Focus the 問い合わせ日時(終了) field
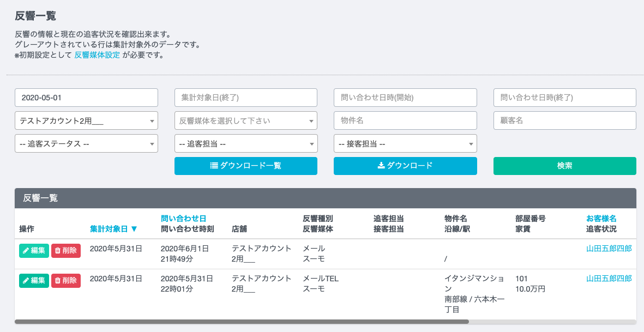Image resolution: width=644 pixels, height=332 pixels. point(565,98)
